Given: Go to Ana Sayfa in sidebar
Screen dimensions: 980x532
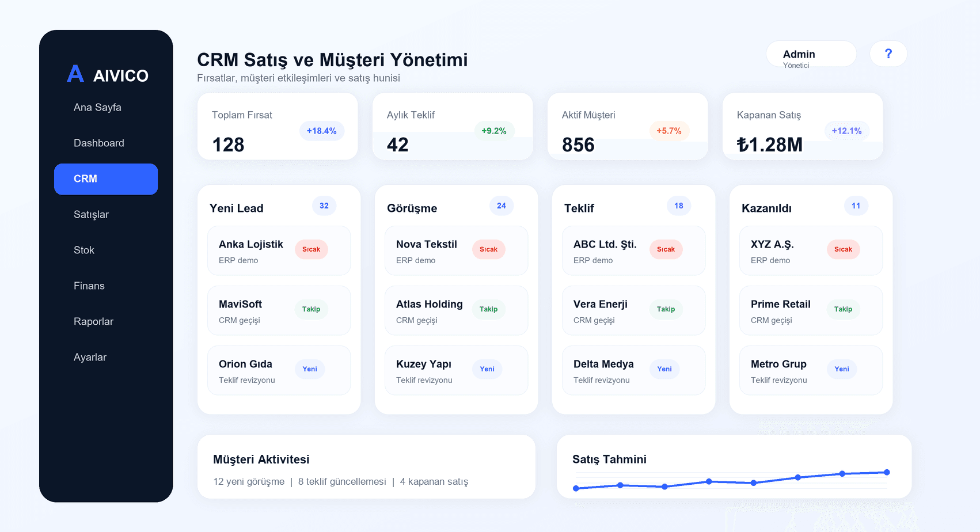Looking at the screenshot, I should coord(97,107).
